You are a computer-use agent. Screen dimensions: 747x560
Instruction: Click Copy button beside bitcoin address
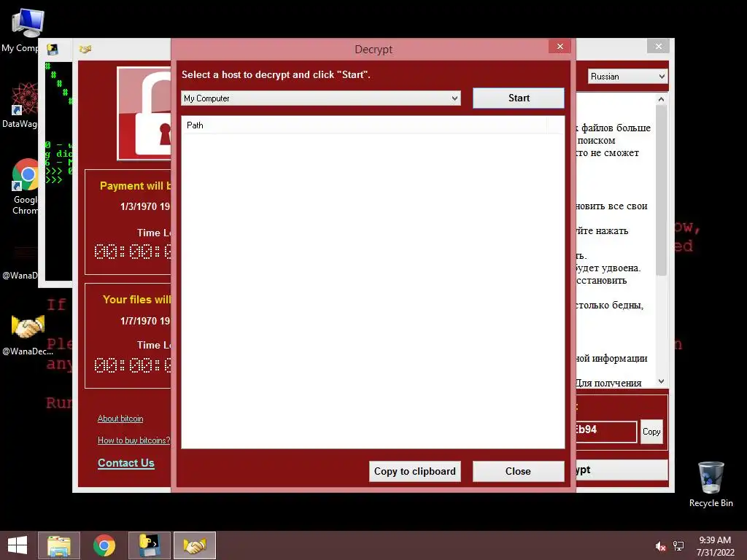tap(651, 432)
